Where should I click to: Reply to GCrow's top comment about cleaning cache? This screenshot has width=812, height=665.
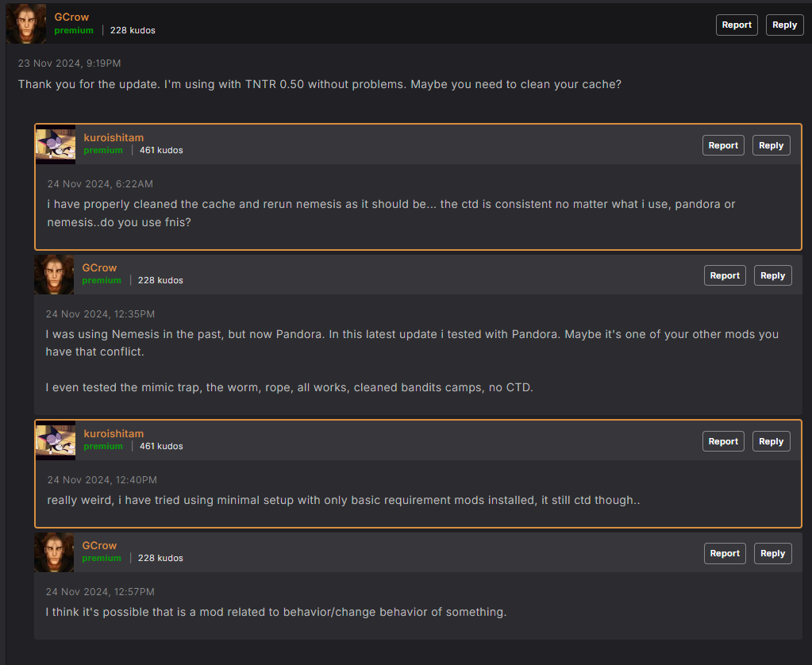coord(784,25)
